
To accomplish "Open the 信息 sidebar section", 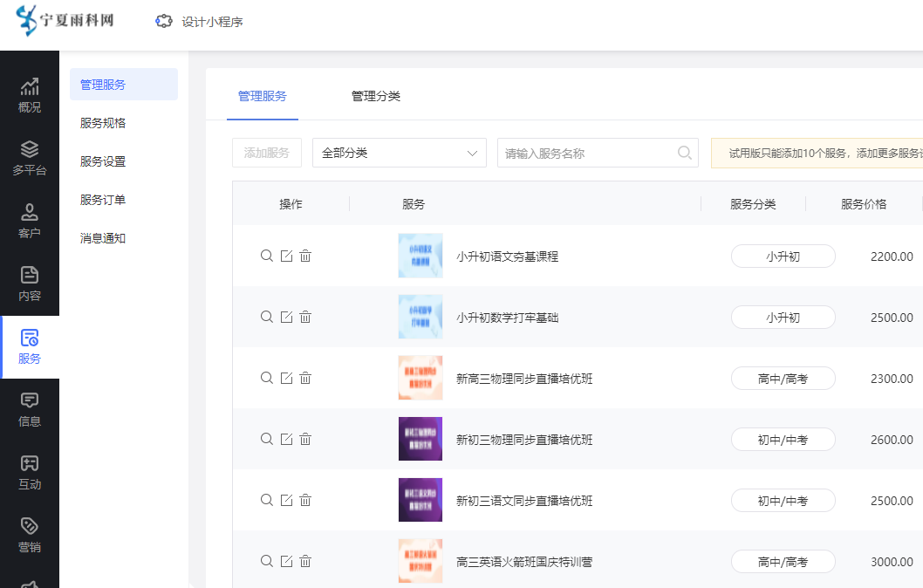I will (30, 410).
